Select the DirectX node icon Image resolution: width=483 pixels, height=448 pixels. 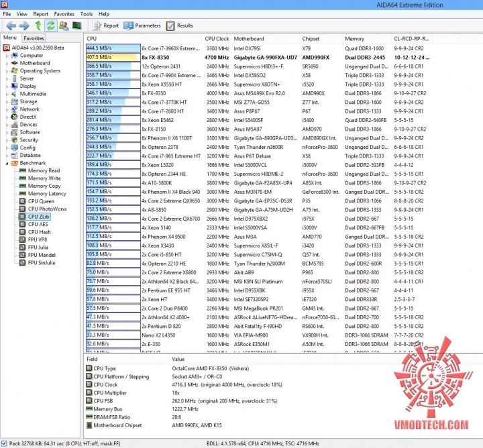pos(15,117)
